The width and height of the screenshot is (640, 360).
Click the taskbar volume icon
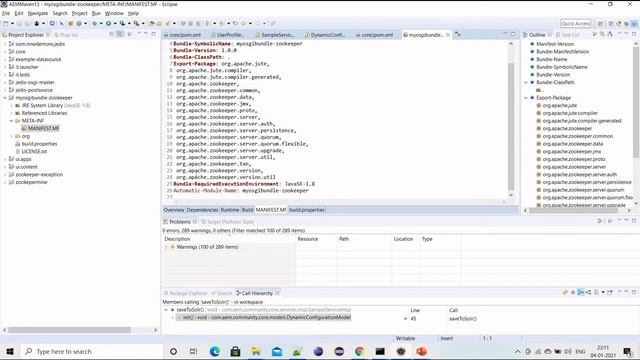[x=568, y=351]
